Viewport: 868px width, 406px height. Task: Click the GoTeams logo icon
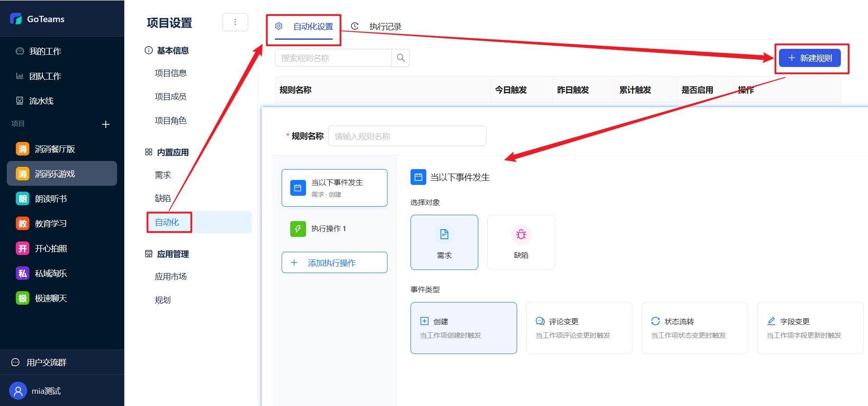click(16, 19)
